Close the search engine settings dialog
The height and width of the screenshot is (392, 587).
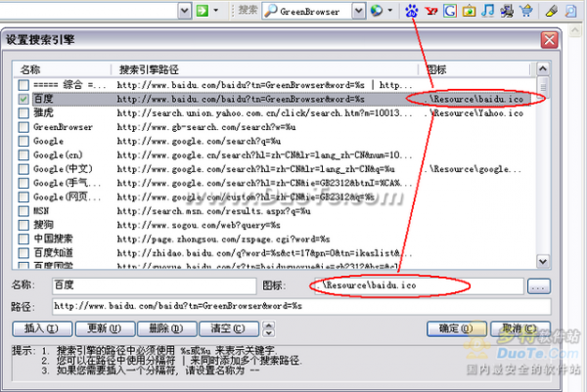click(549, 40)
